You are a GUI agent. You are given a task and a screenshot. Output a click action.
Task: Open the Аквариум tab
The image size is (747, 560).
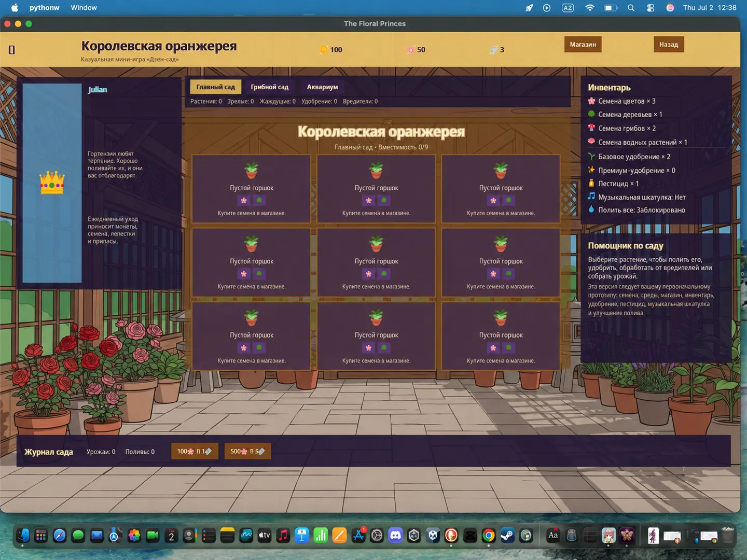pos(322,87)
